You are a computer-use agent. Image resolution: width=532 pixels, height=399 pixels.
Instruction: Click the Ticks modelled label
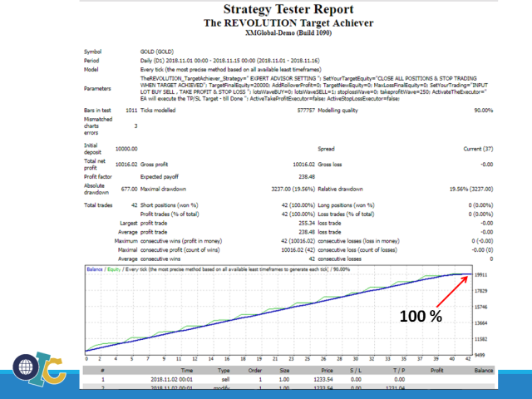(158, 111)
